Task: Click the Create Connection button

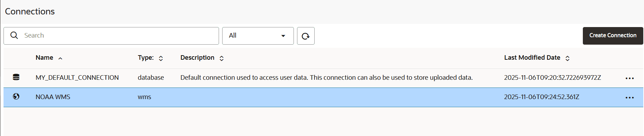Action: [613, 36]
